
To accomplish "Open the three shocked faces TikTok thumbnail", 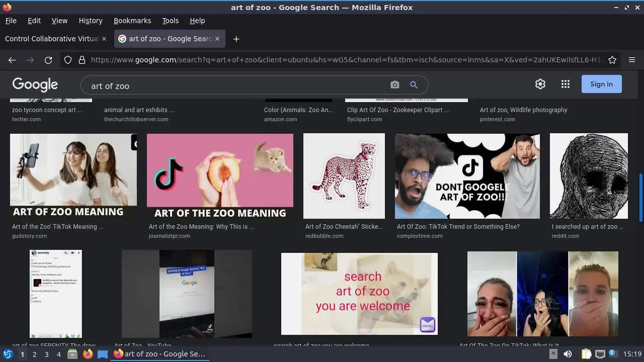I will (x=543, y=294).
